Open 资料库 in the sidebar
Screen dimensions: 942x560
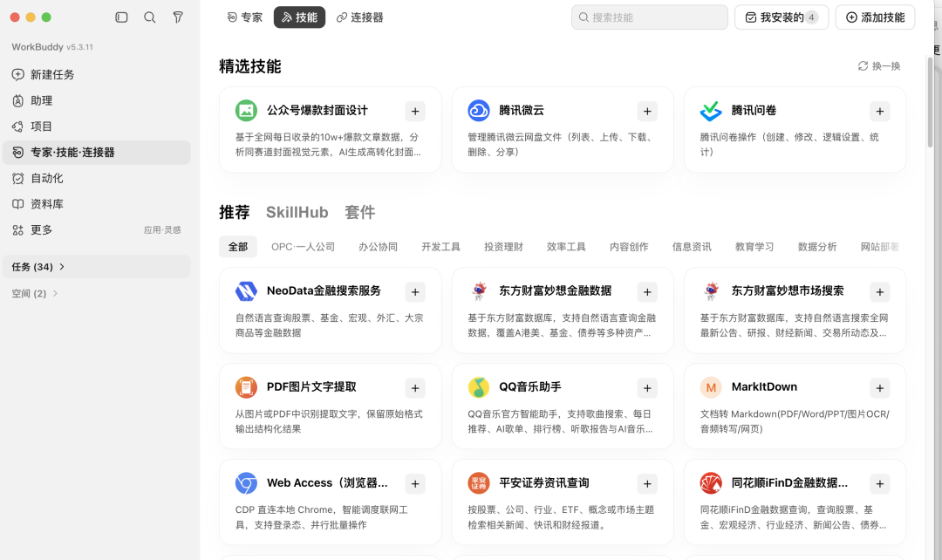point(97,204)
